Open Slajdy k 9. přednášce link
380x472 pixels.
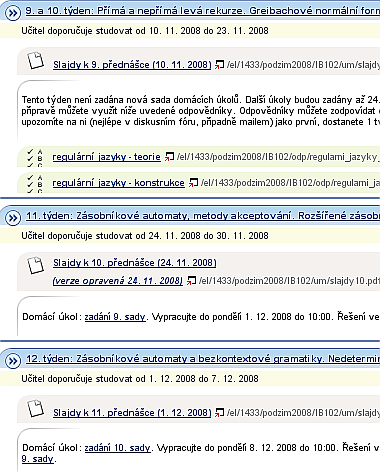(x=132, y=65)
